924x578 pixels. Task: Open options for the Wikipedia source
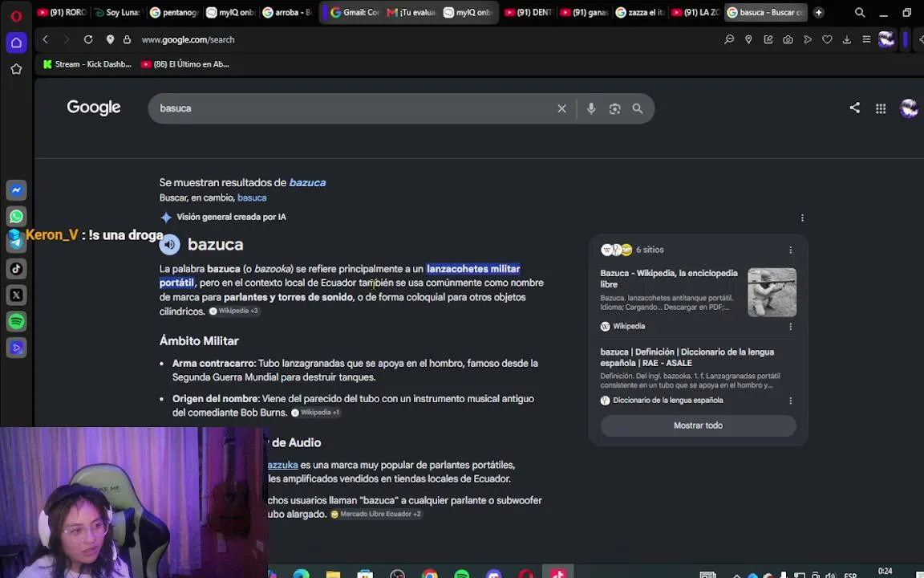click(790, 327)
